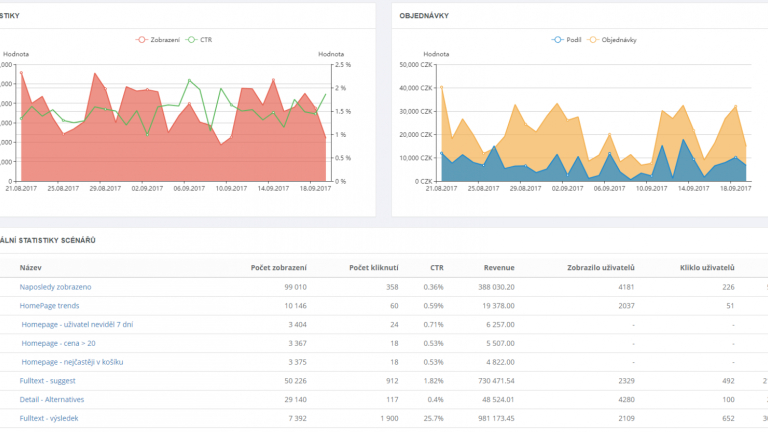Image resolution: width=768 pixels, height=432 pixels.
Task: Sort table by CTR column header
Action: [x=437, y=267]
